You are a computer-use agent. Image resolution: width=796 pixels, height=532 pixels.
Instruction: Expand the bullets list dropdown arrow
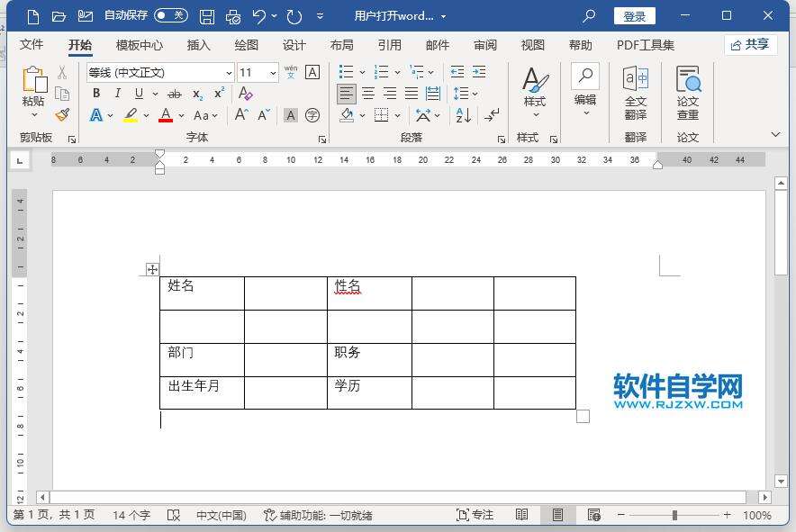coord(363,73)
